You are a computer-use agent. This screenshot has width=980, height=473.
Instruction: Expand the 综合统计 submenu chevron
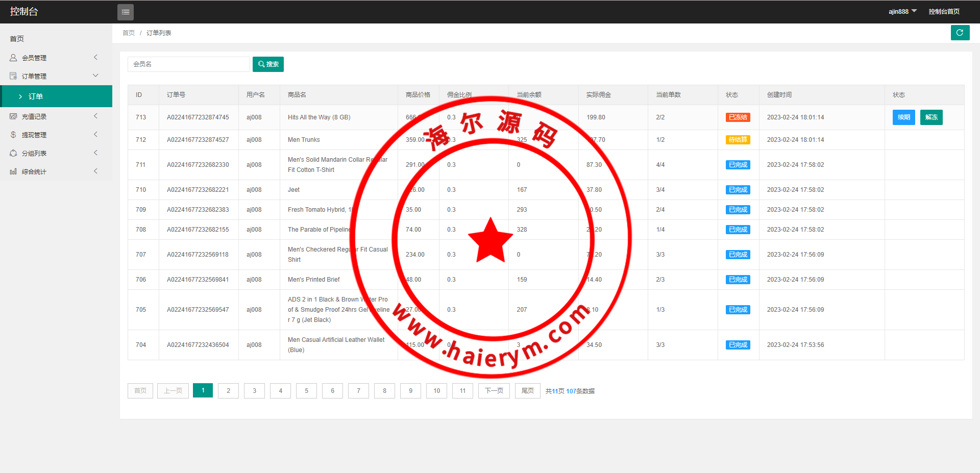point(95,171)
